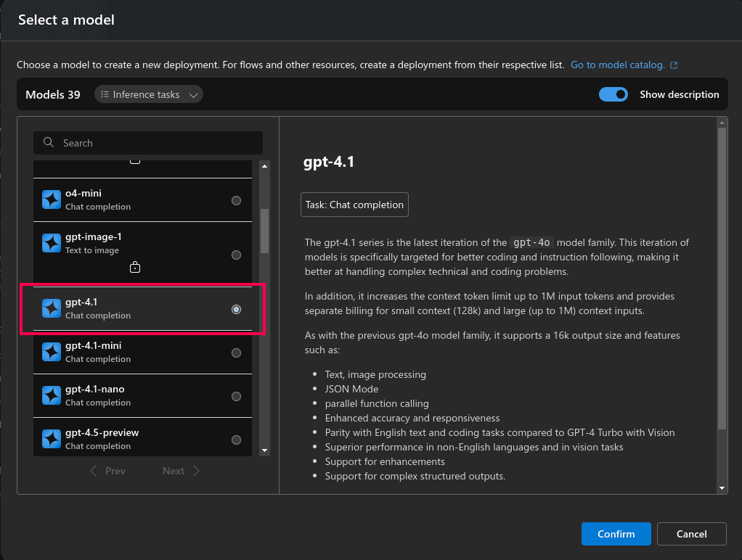Screen dimensions: 742x560
Task: Click the gpt-4.1-mini model icon
Action: (51, 352)
